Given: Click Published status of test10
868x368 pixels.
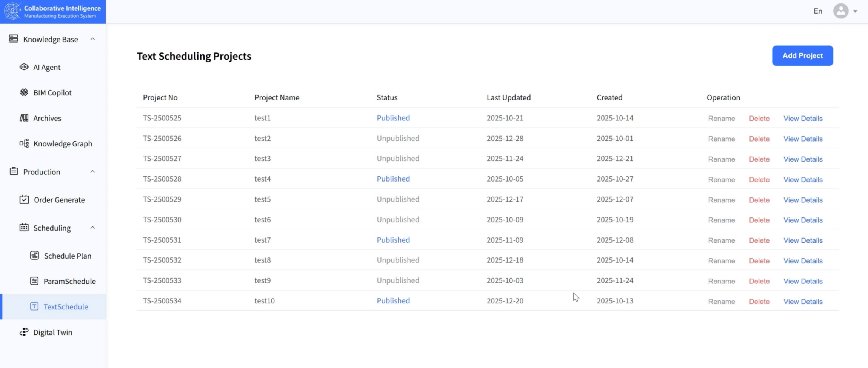Looking at the screenshot, I should [393, 301].
